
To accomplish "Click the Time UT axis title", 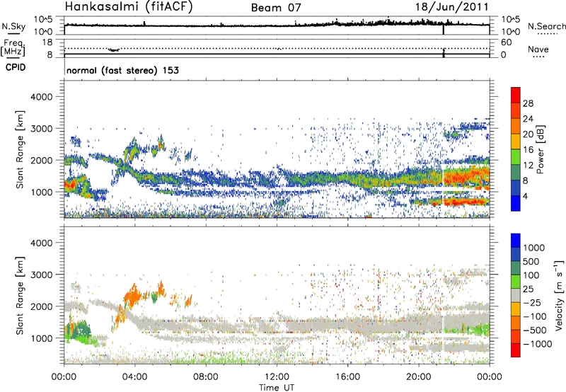I will (x=277, y=388).
